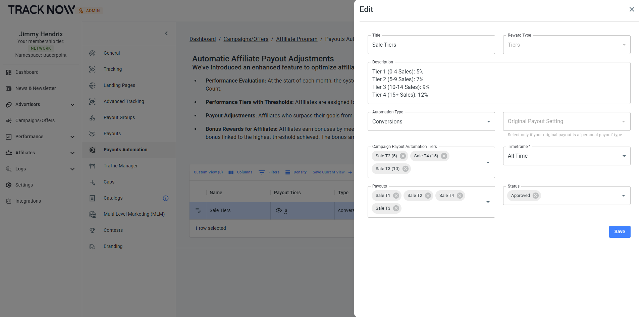
Task: Collapse the settings sidebar with chevron
Action: 166,33
